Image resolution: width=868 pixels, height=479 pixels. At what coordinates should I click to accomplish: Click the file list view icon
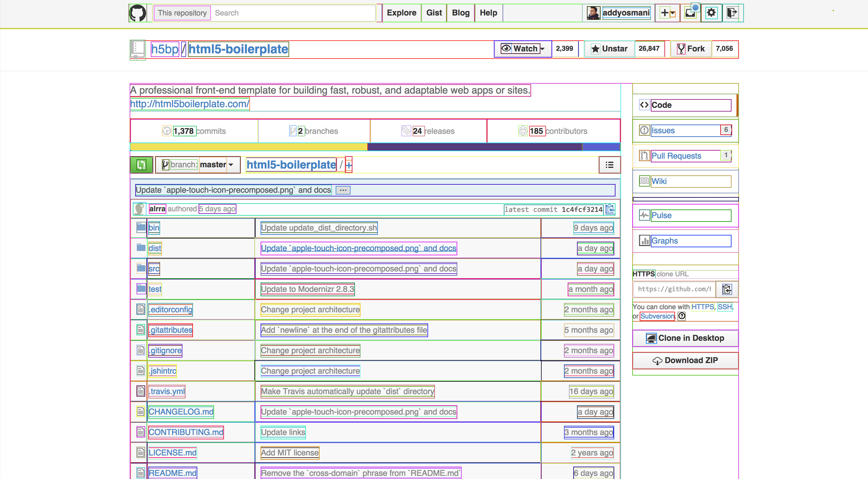pyautogui.click(x=609, y=165)
